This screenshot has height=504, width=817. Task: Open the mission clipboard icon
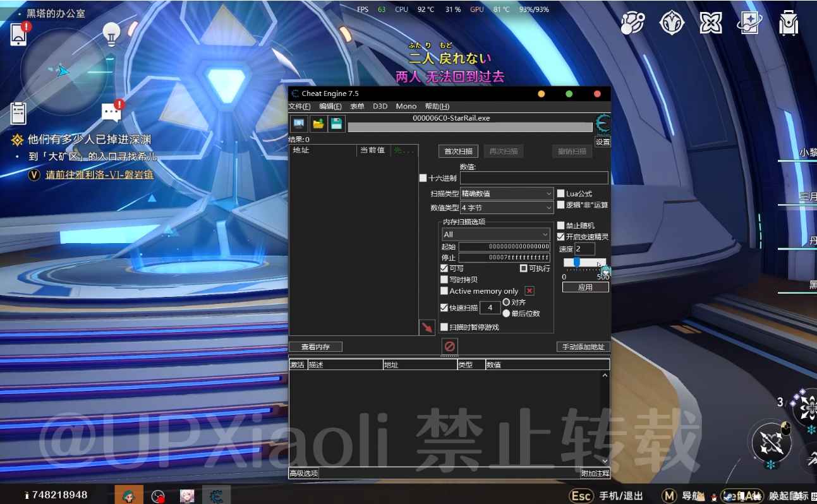click(19, 112)
